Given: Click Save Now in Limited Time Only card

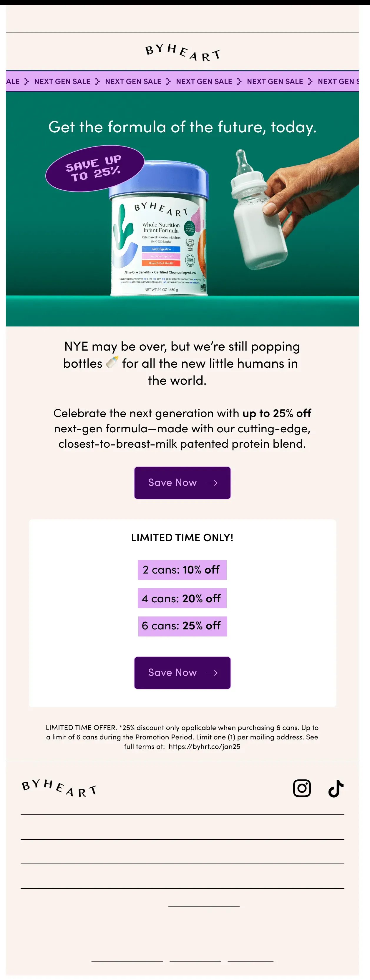Looking at the screenshot, I should [182, 673].
